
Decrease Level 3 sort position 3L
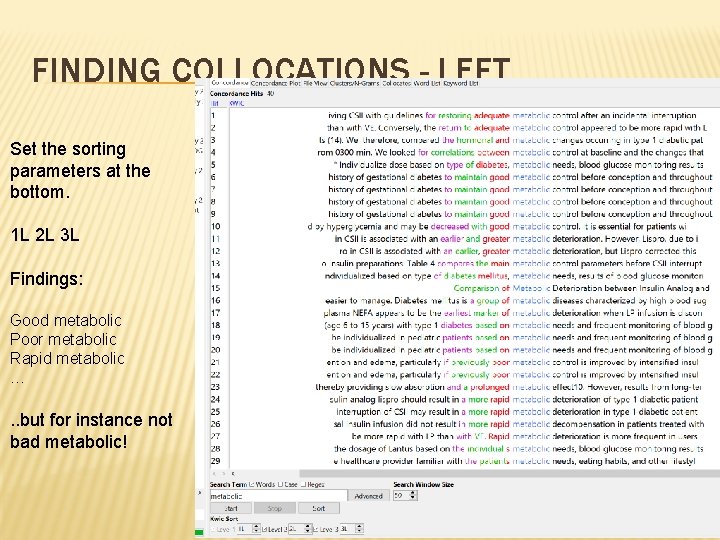pyautogui.click(x=360, y=532)
